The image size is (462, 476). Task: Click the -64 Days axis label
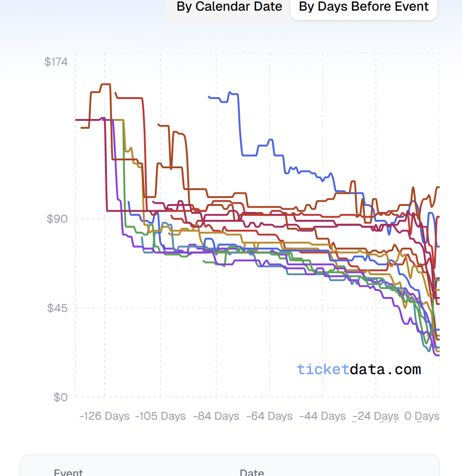click(270, 416)
